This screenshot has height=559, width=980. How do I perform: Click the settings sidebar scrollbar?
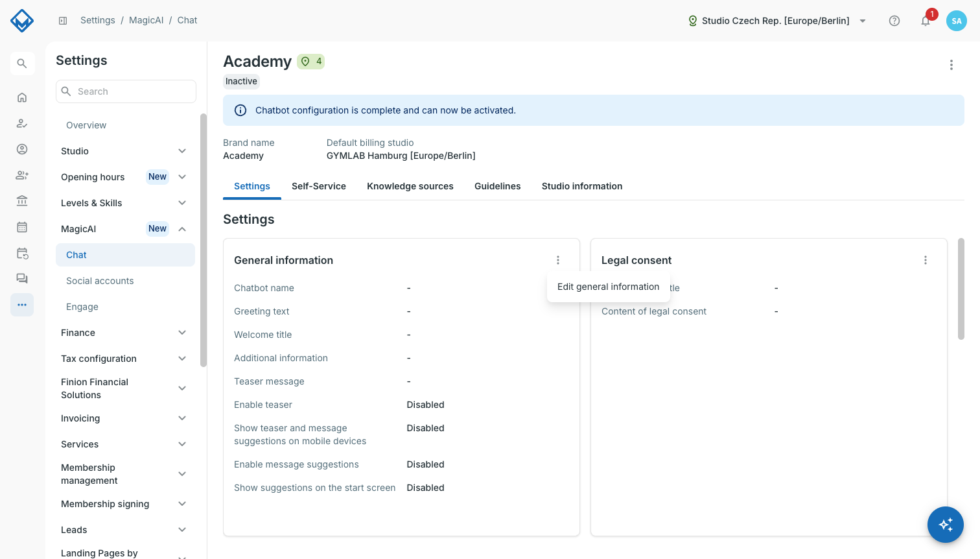(x=204, y=240)
